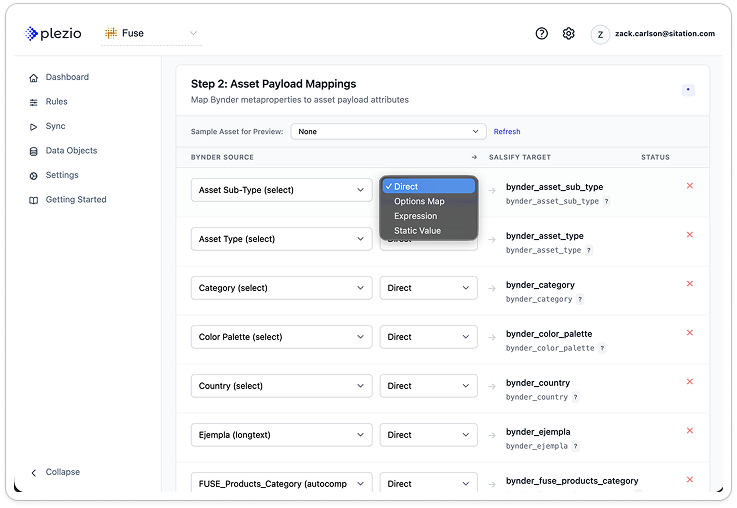The height and width of the screenshot is (508, 737).
Task: Click the plezio logo
Action: [53, 33]
